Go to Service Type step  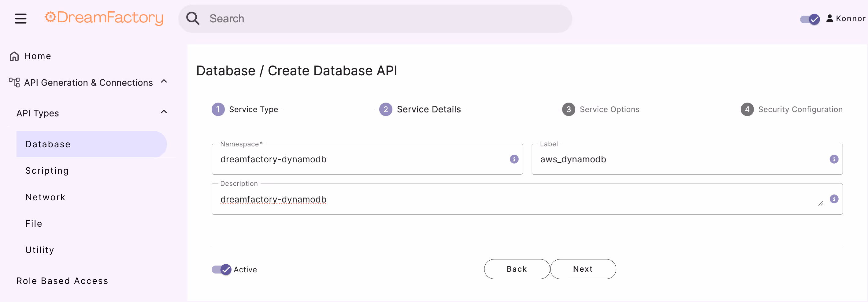(253, 109)
